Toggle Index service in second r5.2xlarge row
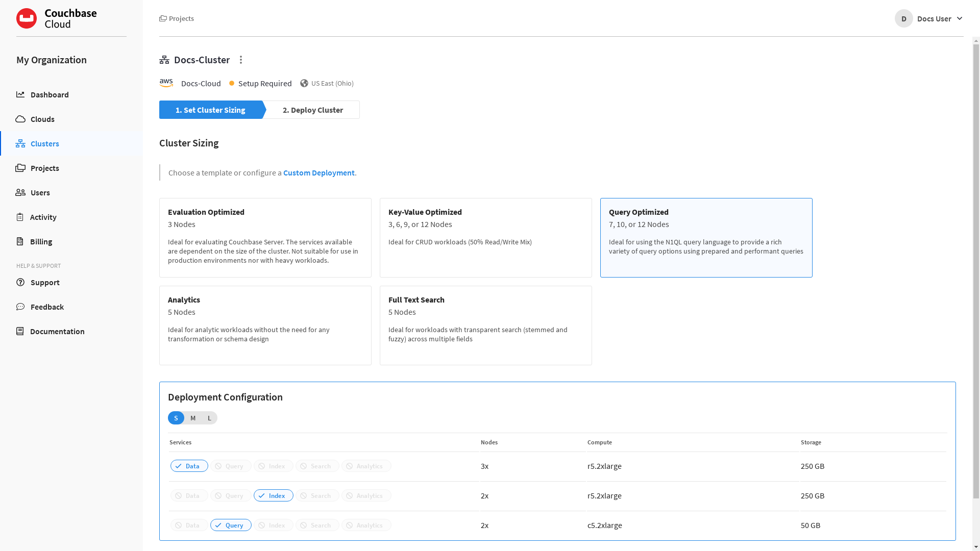This screenshot has width=980, height=551. point(274,495)
